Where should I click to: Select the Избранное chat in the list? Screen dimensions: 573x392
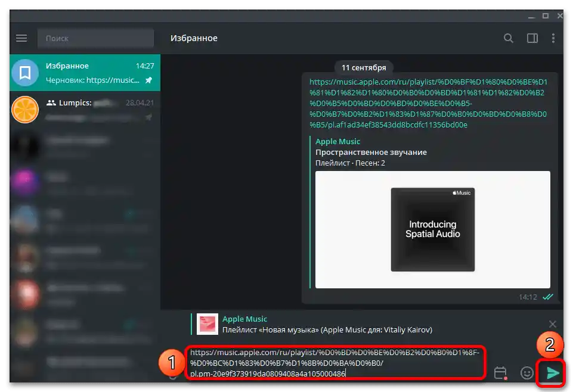click(85, 73)
